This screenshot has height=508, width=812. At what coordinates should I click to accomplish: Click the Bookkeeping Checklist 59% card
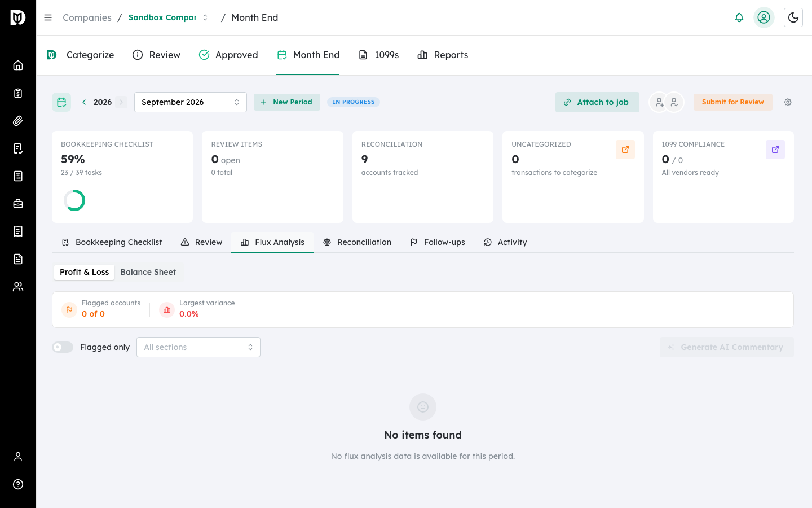[122, 177]
